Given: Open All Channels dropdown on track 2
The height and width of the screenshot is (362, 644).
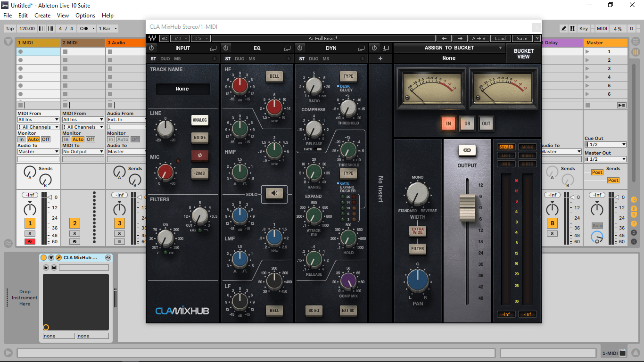Looking at the screenshot, I should coord(83,127).
